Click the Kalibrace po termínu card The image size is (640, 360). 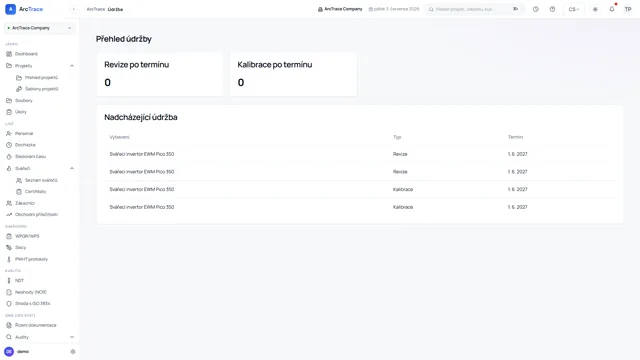293,74
